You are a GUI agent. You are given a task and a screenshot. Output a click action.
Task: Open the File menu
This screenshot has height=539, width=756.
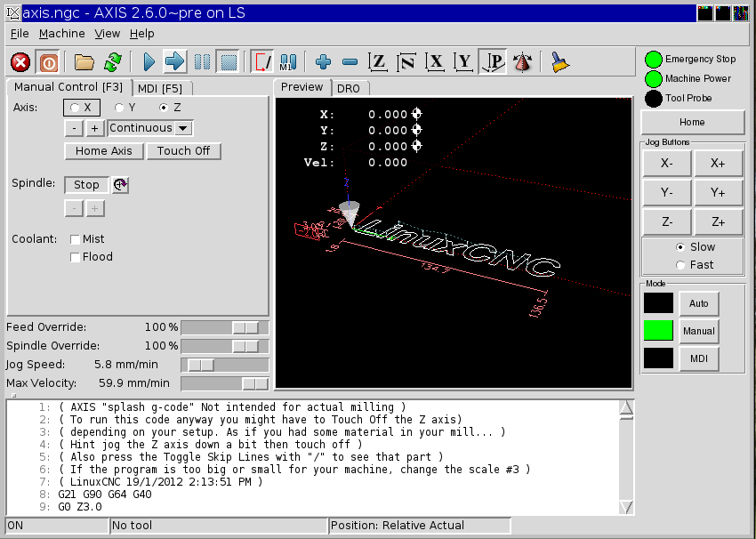pos(20,34)
